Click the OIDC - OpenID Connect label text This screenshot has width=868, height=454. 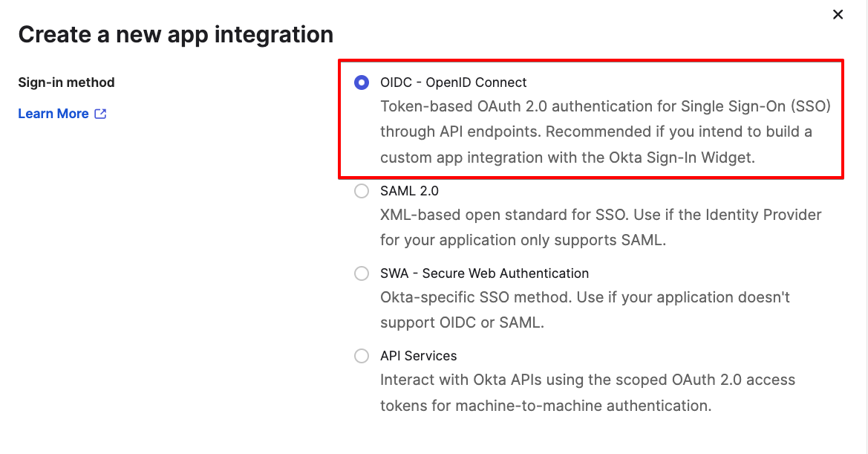click(453, 82)
